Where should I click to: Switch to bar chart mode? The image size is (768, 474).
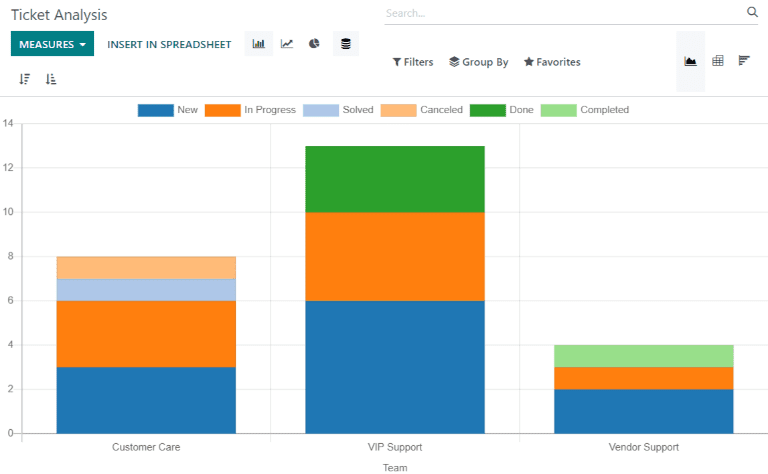pos(259,44)
